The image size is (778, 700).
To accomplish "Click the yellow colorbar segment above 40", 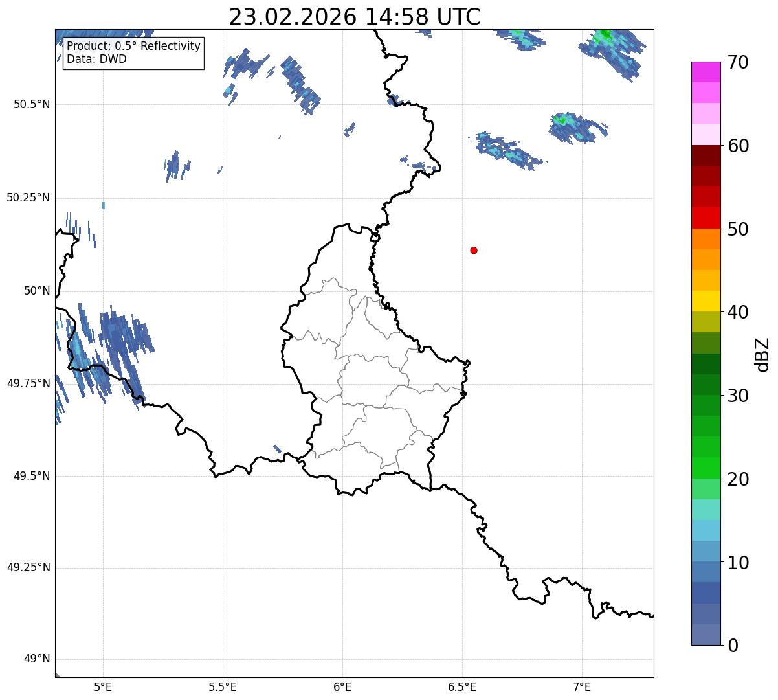I will pos(706,302).
